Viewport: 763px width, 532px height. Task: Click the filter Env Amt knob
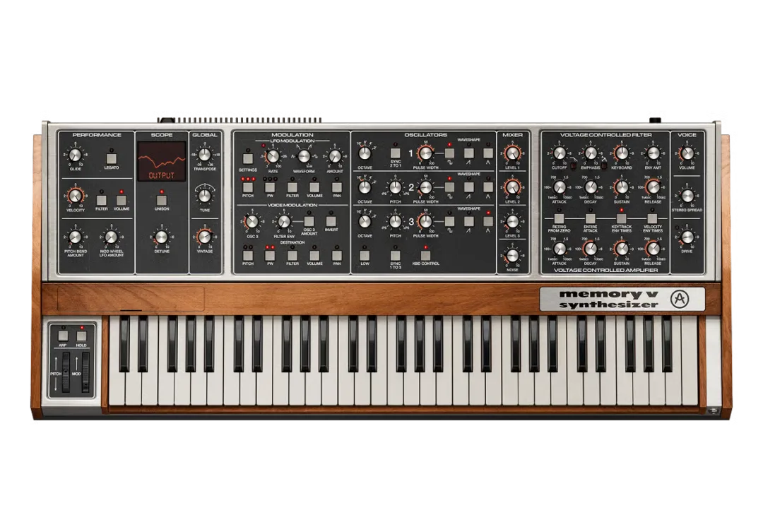653,153
